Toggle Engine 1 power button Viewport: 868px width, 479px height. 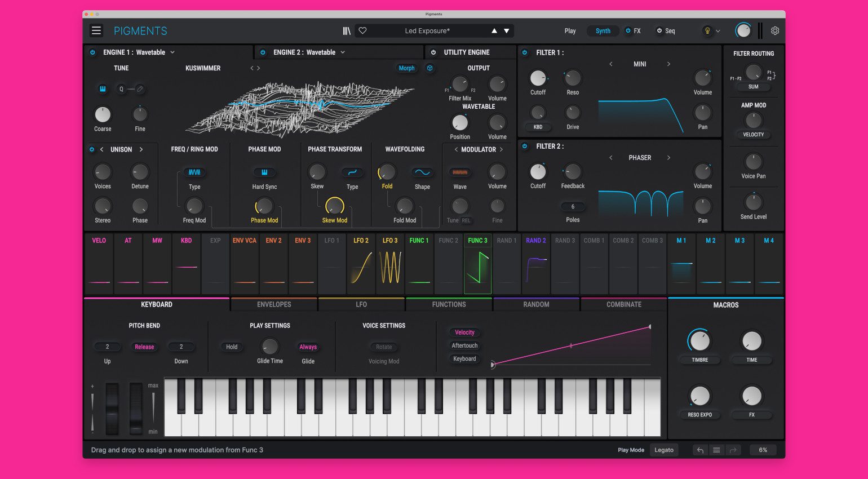point(92,52)
